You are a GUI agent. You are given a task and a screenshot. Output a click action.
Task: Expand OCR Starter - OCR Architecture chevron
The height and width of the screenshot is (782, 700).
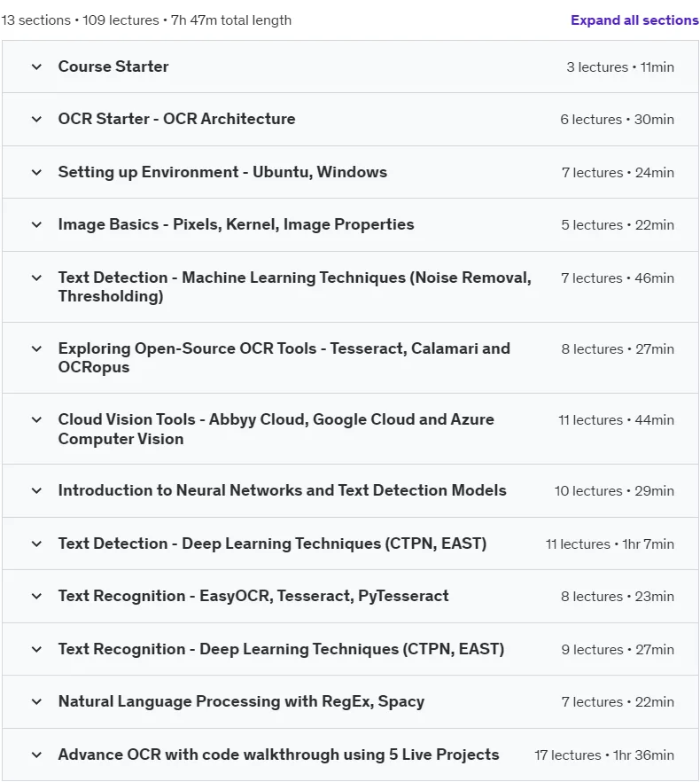36,119
